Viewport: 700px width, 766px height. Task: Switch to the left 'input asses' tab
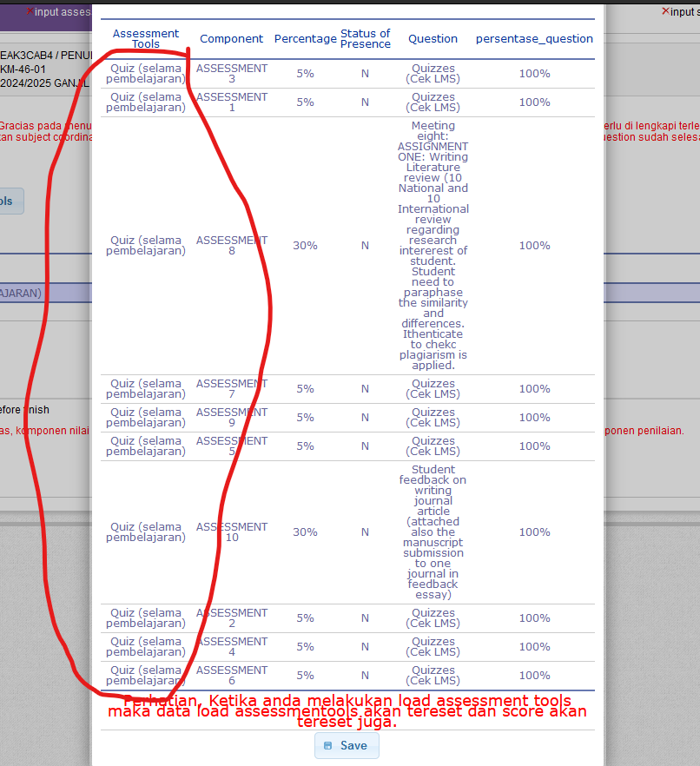tap(63, 11)
